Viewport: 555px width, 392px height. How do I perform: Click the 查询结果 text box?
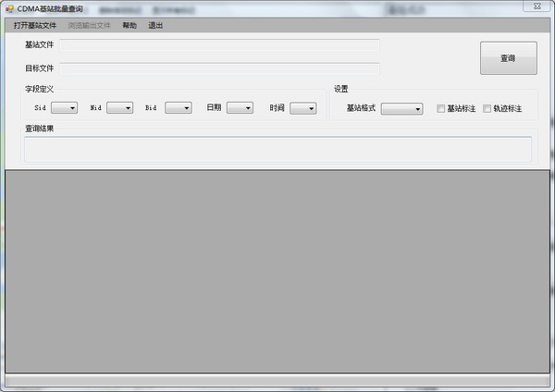click(277, 149)
